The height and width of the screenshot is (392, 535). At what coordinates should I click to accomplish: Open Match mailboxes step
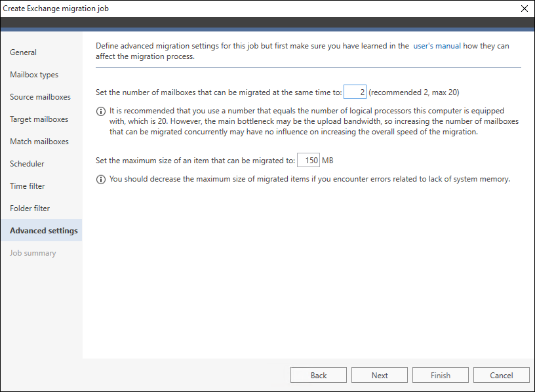pyautogui.click(x=39, y=141)
